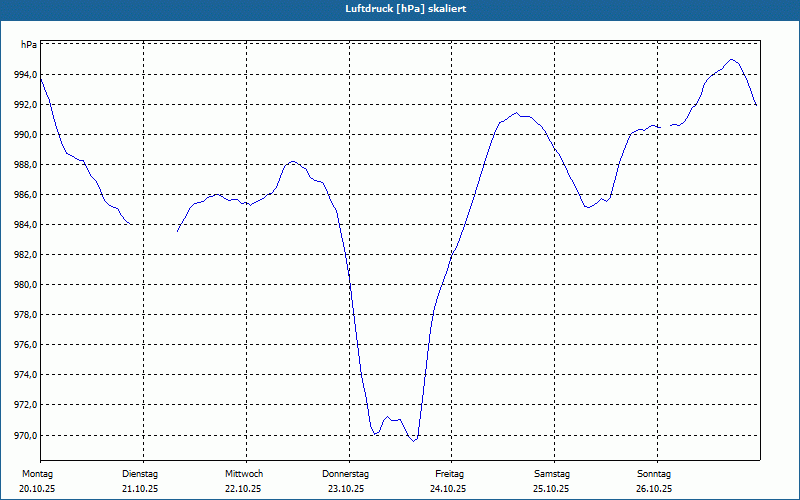Click the 990,0 axis value
This screenshot has height=500, width=800.
[26, 135]
